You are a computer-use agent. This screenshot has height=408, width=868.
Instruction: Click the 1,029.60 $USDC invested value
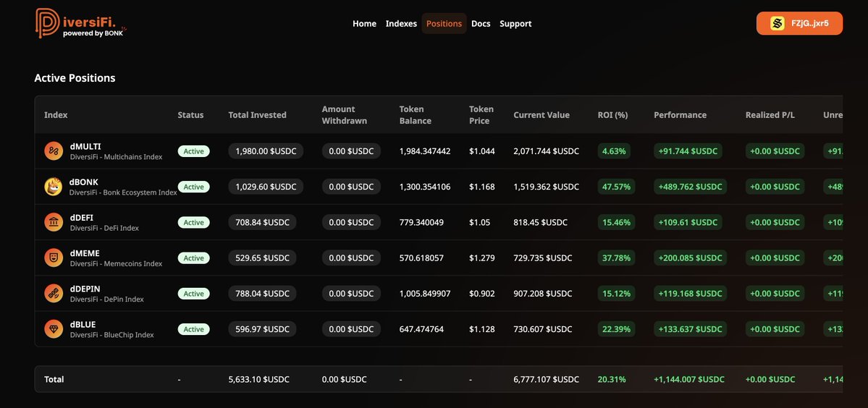(266, 187)
